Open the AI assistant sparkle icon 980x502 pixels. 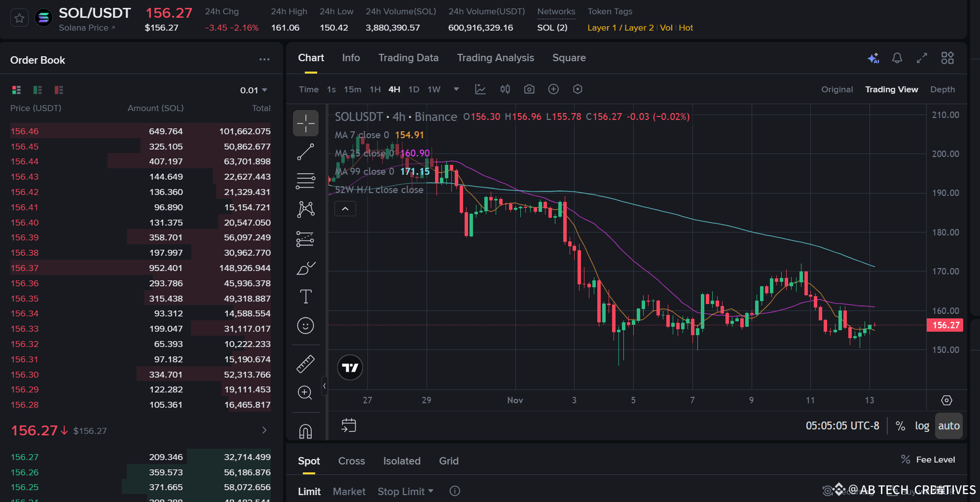873,58
